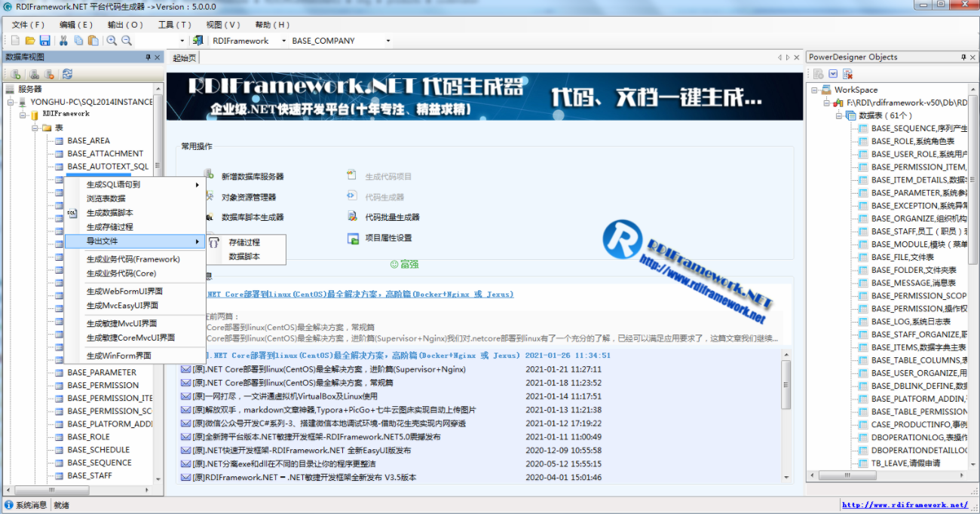The height and width of the screenshot is (514, 980).
Task: Click the load document icon in PowerDesigner toolbar
Action: click(x=818, y=74)
